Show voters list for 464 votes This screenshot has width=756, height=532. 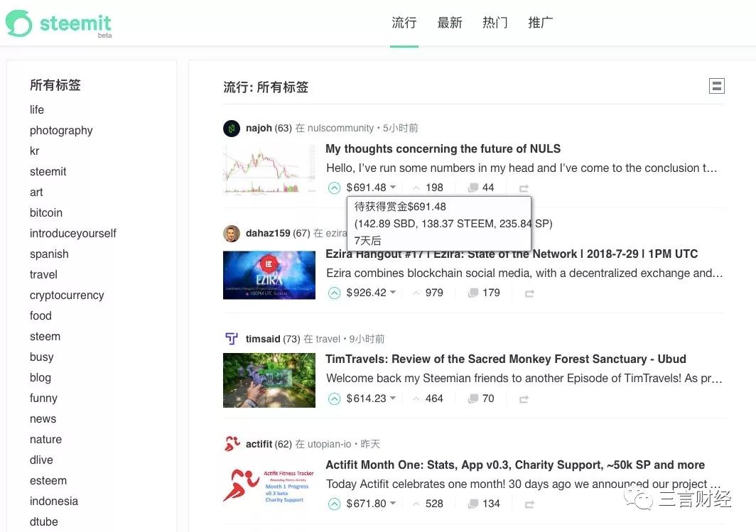(428, 398)
